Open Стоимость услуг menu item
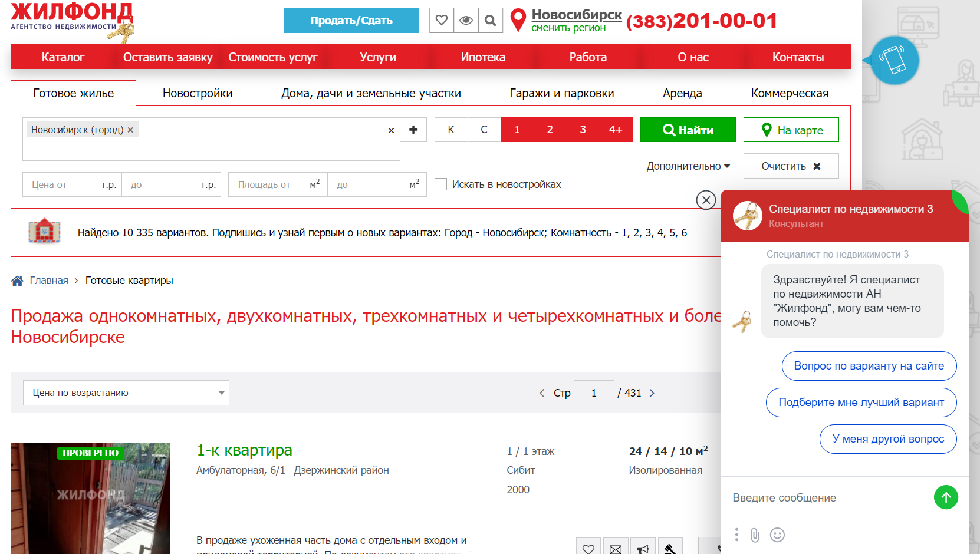This screenshot has height=554, width=980. coord(273,57)
